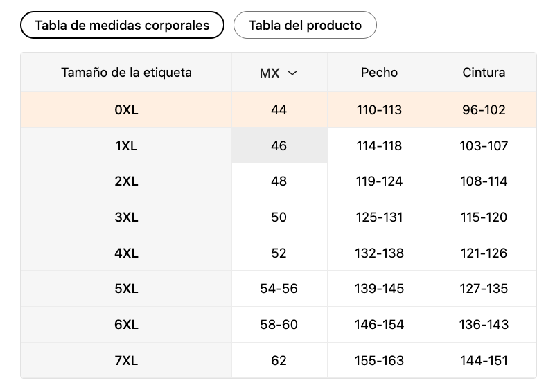The width and height of the screenshot is (546, 392).
Task: Select the 1XL size row label
Action: (x=126, y=145)
